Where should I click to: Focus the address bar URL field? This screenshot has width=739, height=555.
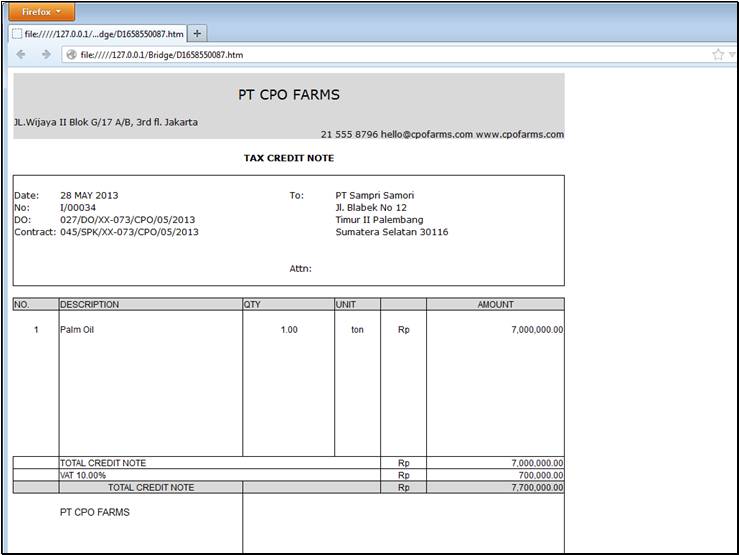pos(386,55)
